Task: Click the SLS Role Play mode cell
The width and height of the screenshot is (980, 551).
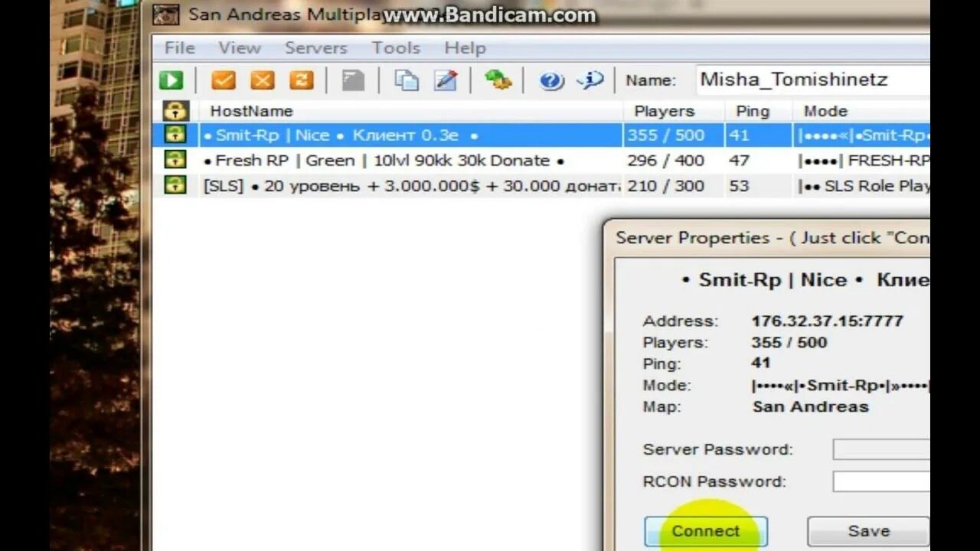Action: coord(863,186)
